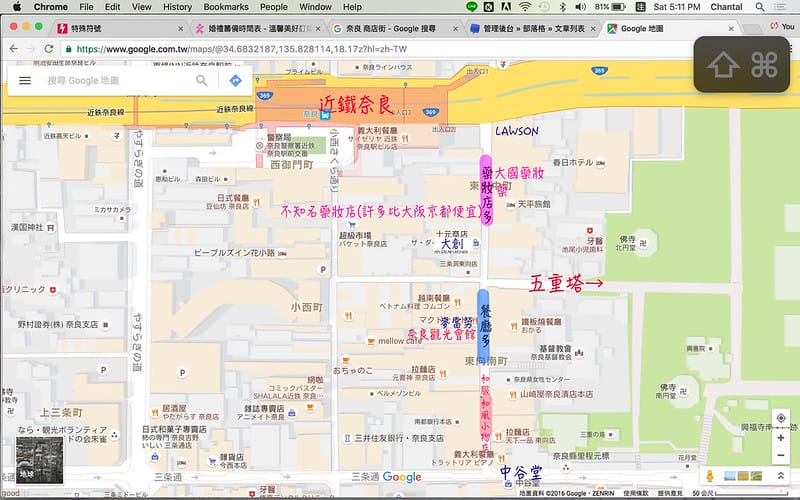Click the 鐵板燒餐廳 おかる marker
This screenshot has height=500, width=800.
pos(513,326)
